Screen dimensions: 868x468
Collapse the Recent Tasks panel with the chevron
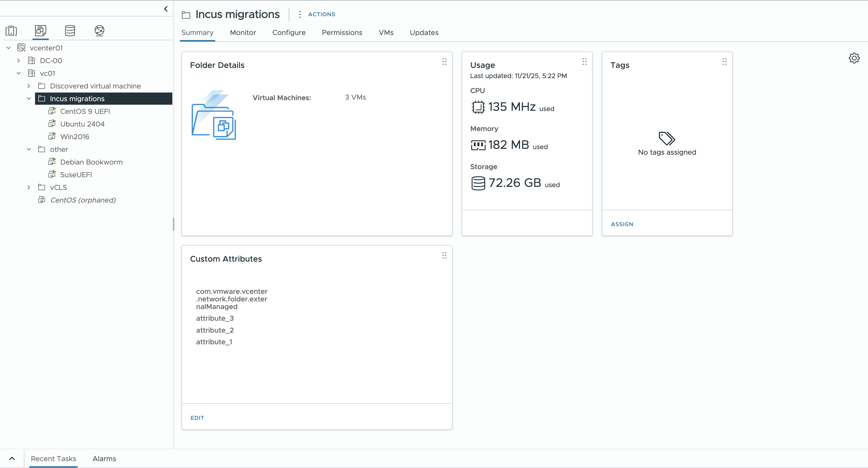click(12, 459)
